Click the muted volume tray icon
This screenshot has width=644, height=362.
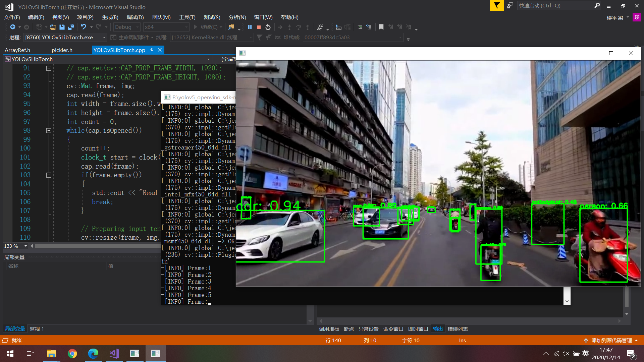coord(566,354)
